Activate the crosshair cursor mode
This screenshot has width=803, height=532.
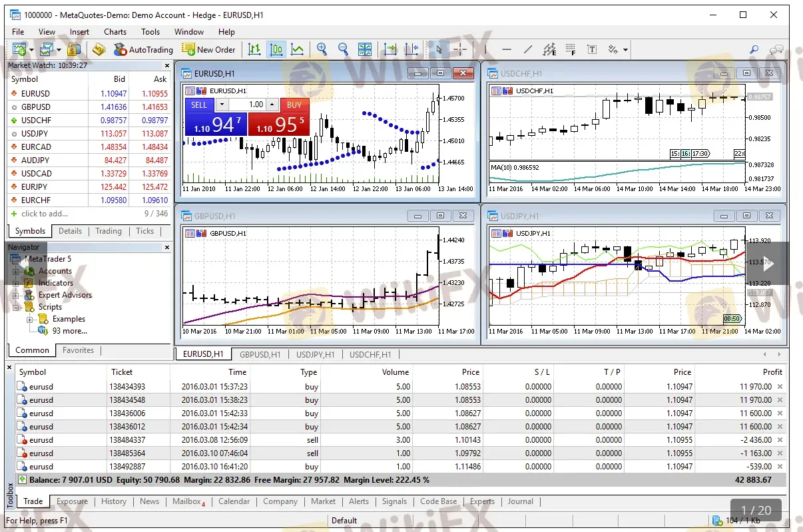point(459,49)
